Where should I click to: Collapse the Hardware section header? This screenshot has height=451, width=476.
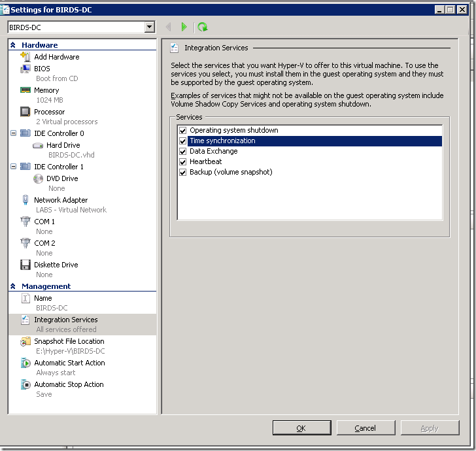pyautogui.click(x=13, y=45)
